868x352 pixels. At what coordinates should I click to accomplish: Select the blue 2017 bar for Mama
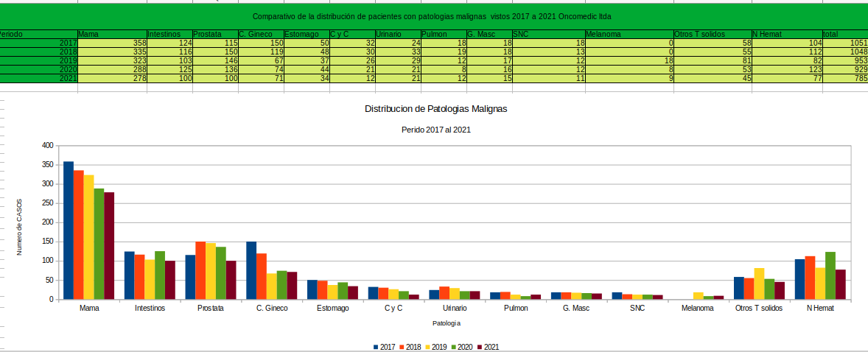(x=69, y=230)
